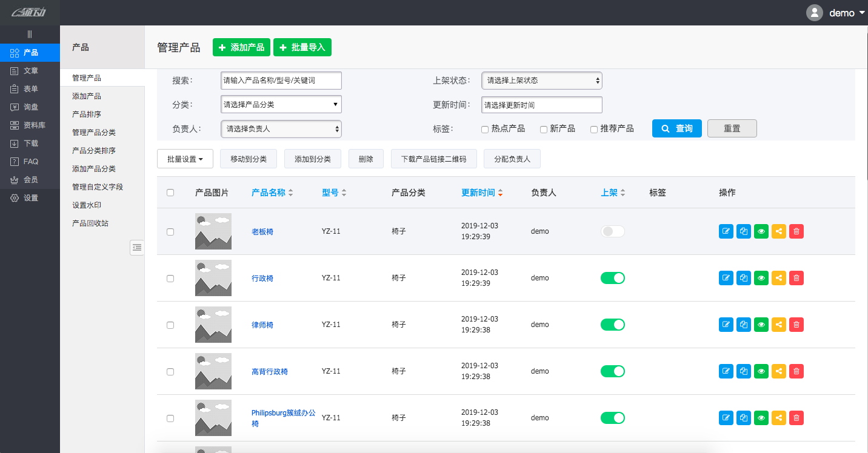This screenshot has width=868, height=453.
Task: Turn on the 上架 switch for 老板椅
Action: [x=612, y=231]
